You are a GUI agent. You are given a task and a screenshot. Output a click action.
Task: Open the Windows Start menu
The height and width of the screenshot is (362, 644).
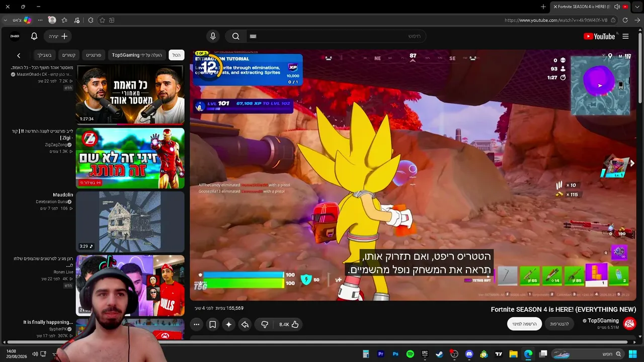632,354
